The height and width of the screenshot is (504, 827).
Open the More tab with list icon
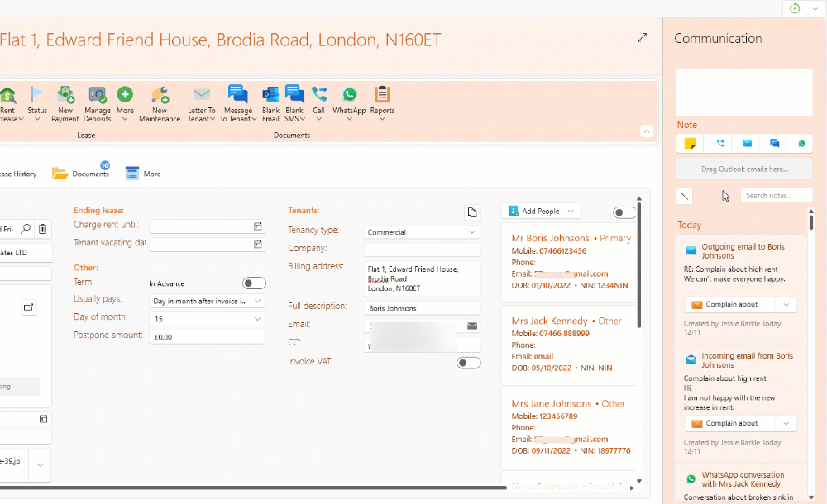(143, 174)
